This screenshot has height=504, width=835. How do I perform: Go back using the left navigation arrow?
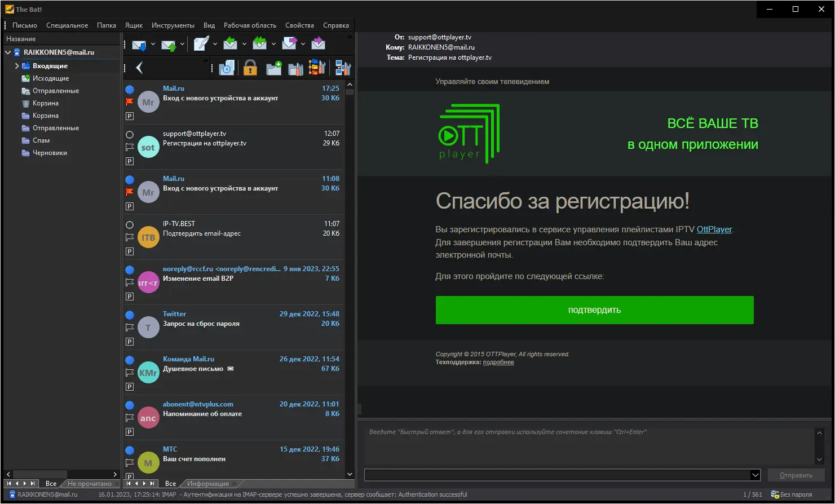point(139,67)
